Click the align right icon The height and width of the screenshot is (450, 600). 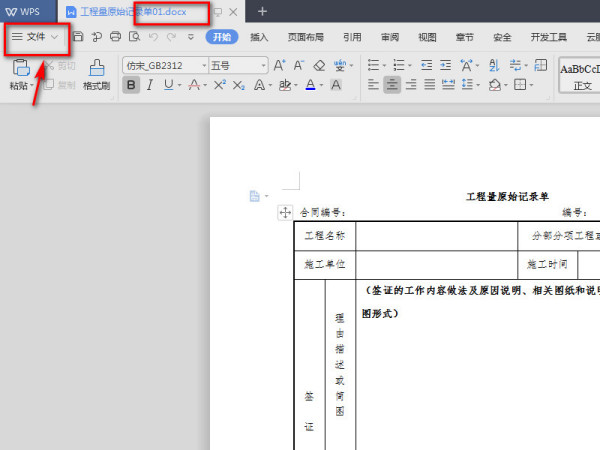click(411, 85)
